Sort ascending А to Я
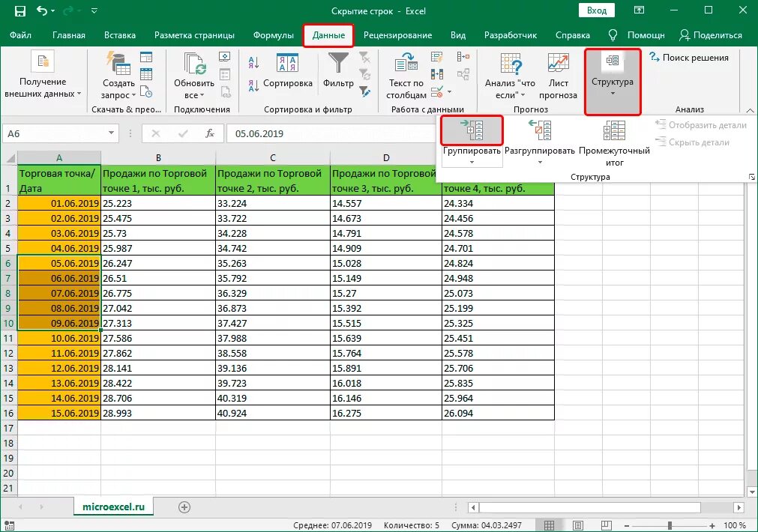The width and height of the screenshot is (758, 532). pyautogui.click(x=254, y=62)
